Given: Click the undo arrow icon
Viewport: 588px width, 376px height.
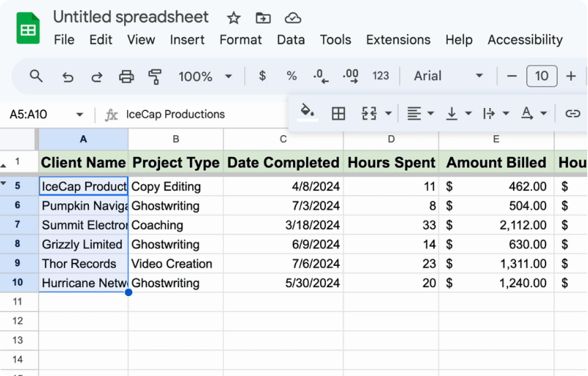Looking at the screenshot, I should pos(68,76).
